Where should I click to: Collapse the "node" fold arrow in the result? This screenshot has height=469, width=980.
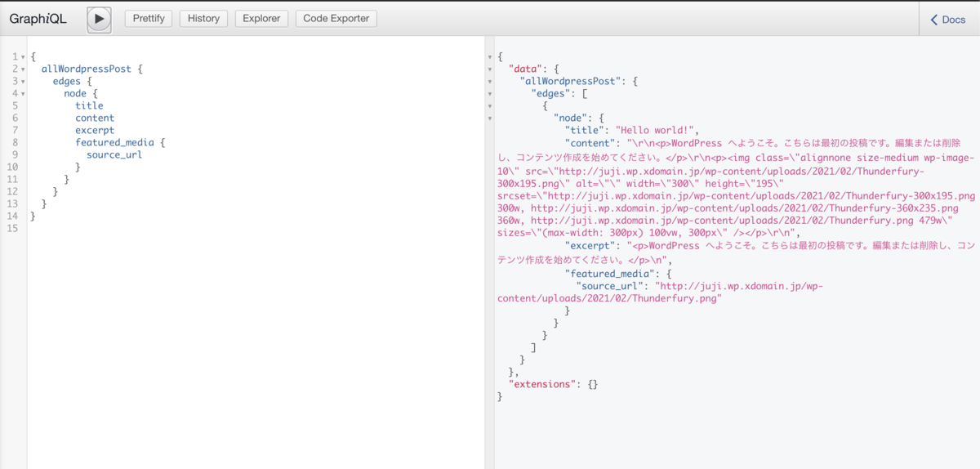(x=490, y=118)
